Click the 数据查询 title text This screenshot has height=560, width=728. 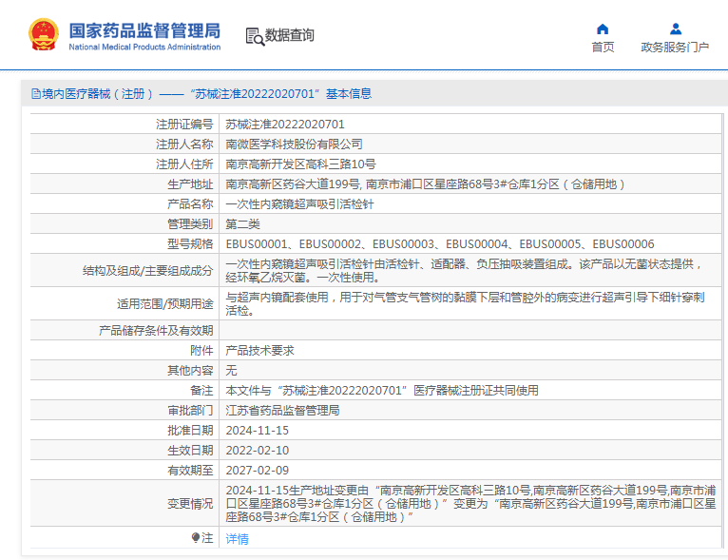(290, 36)
